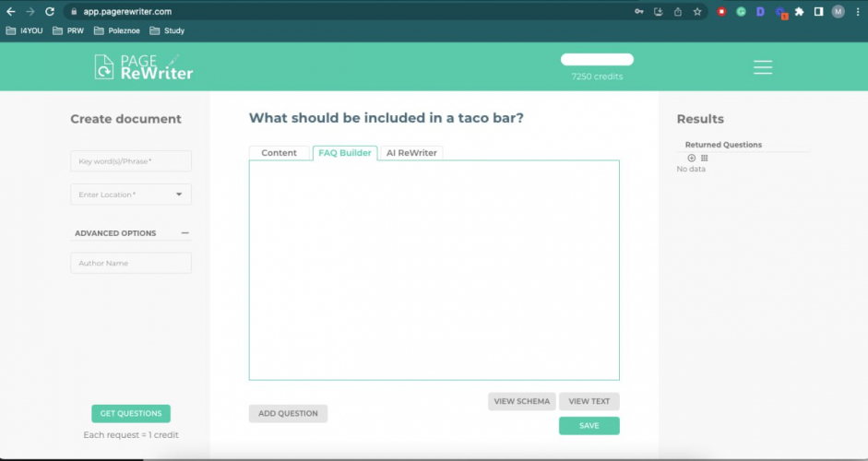Click the share icon in the address bar
Viewport: 868px width, 461px height.
[x=678, y=12]
